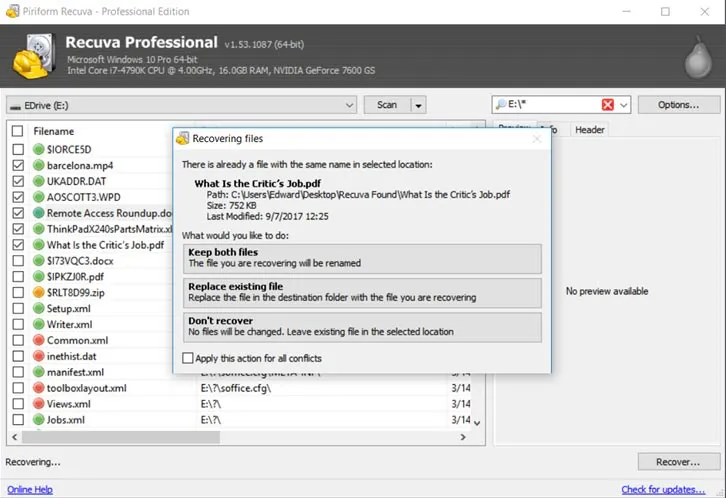Click red status dot beside inethist.dat

[x=39, y=356]
